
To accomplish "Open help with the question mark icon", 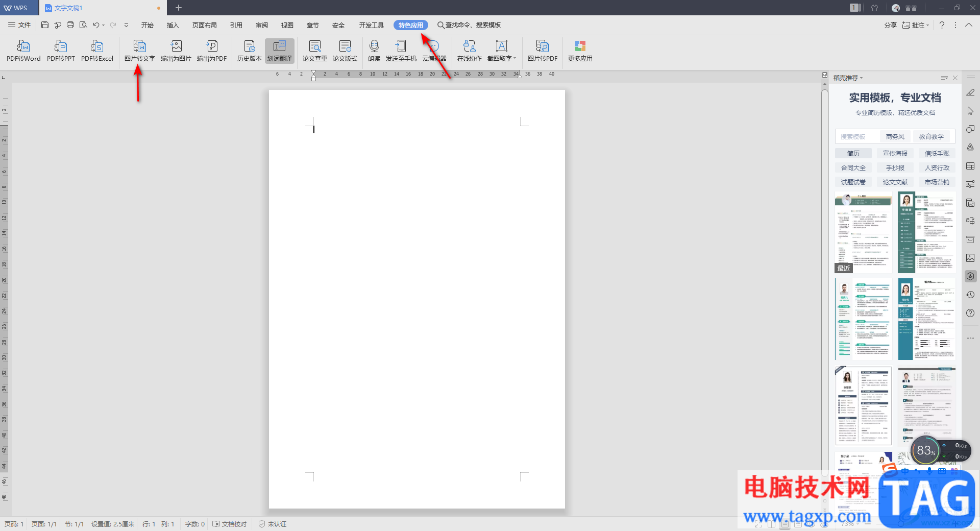I will click(942, 25).
